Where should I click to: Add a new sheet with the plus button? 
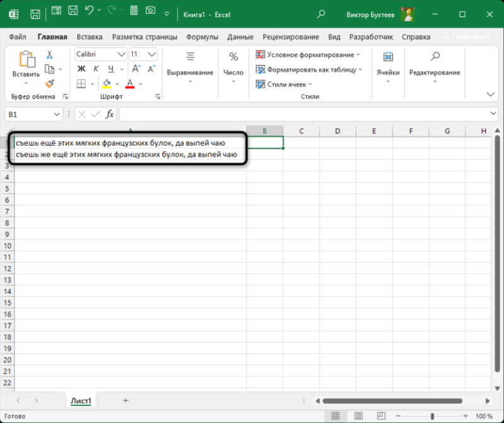[x=125, y=400]
